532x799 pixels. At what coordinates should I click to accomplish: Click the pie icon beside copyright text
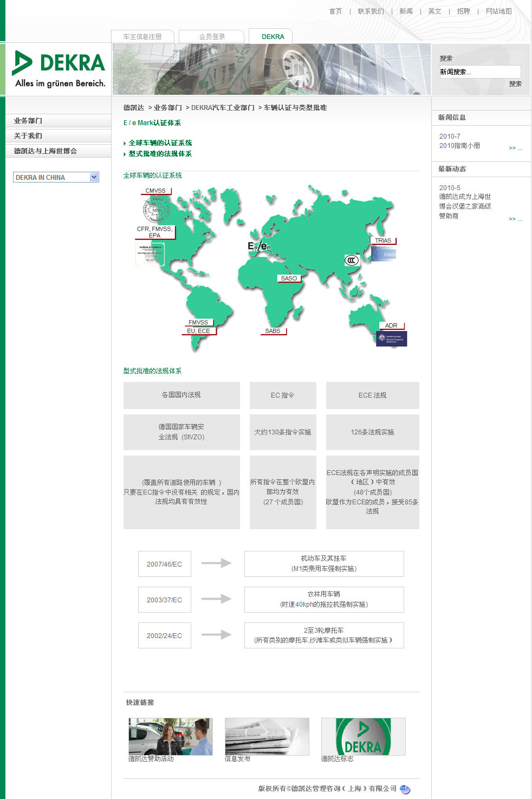[405, 789]
